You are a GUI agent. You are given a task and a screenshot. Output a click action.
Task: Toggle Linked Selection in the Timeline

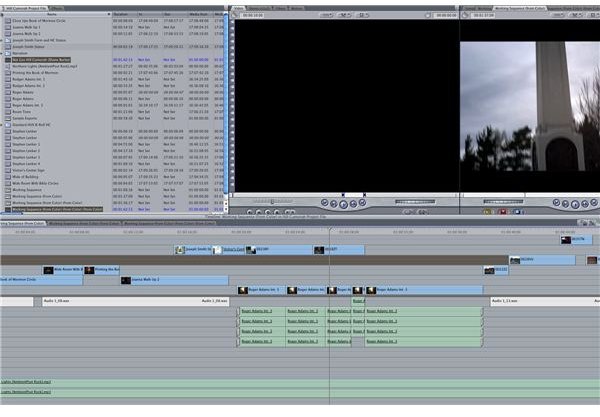pos(584,223)
